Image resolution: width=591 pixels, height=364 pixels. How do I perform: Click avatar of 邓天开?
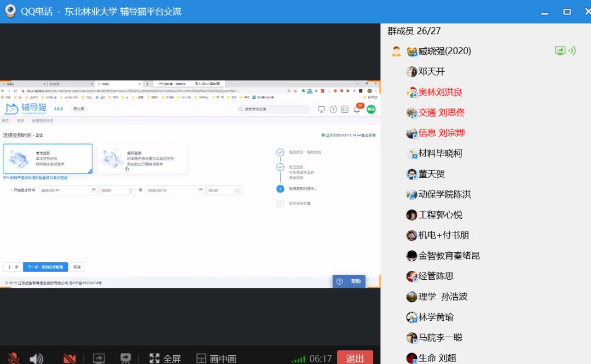pyautogui.click(x=412, y=71)
